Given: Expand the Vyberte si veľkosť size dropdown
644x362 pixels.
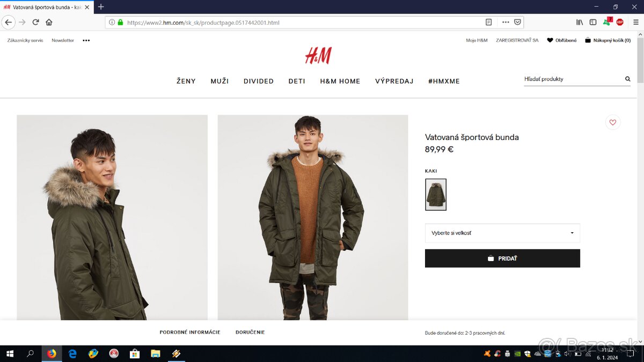Looking at the screenshot, I should 502,233.
